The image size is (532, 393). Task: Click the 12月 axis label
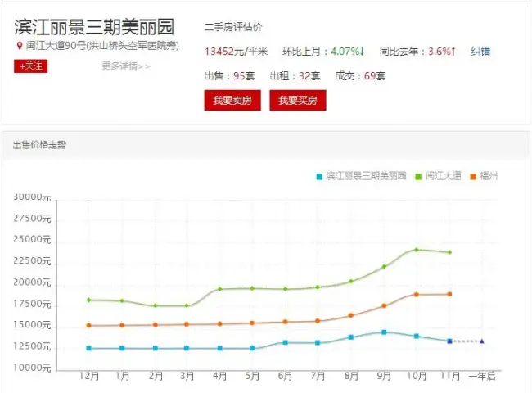(89, 376)
